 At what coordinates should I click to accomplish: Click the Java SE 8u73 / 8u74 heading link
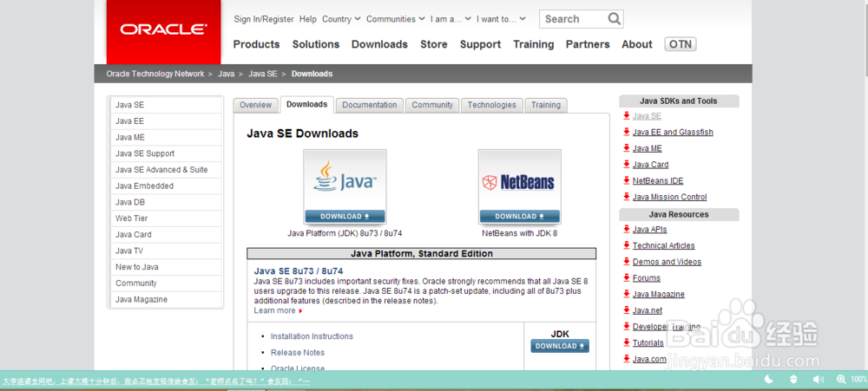pos(299,271)
